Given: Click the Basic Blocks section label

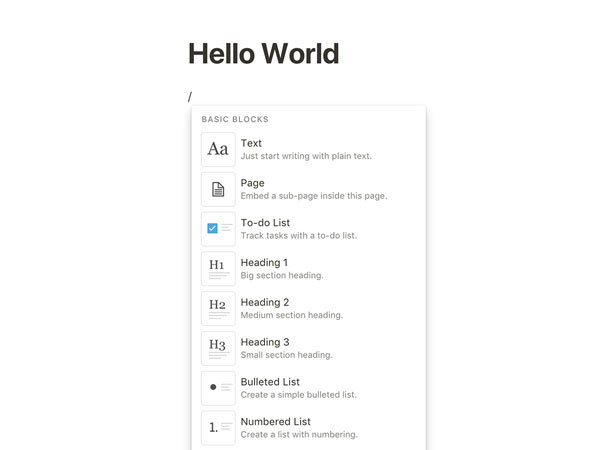Looking at the screenshot, I should pos(235,119).
